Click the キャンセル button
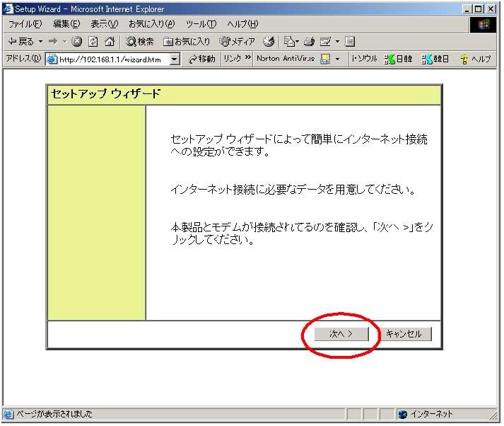Viewport: 504px width, 426px height. [x=404, y=334]
